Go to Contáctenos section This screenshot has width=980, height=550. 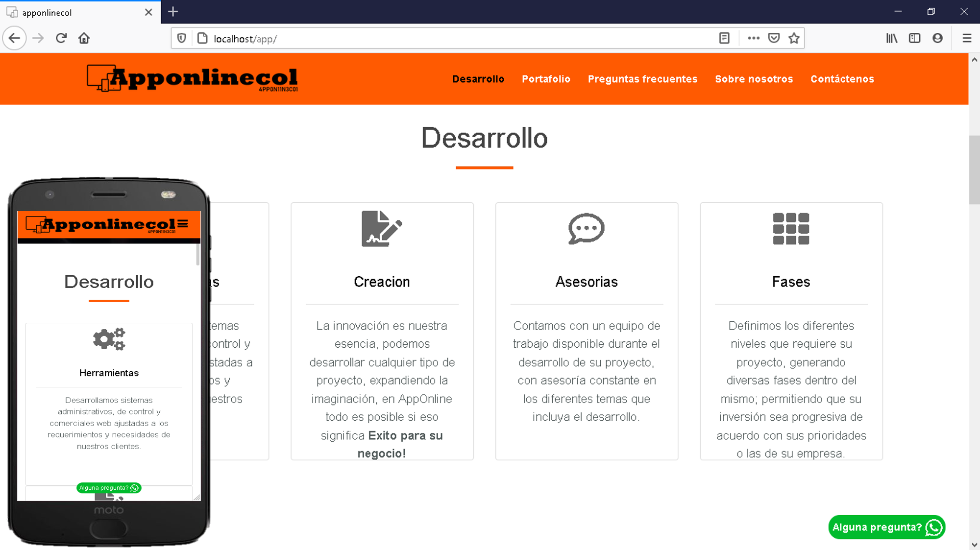[842, 79]
